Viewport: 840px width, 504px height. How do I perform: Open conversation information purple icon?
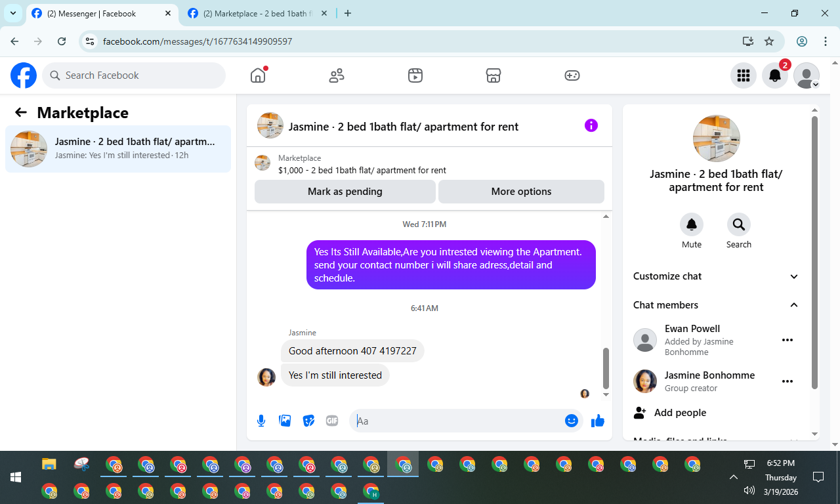pos(591,125)
